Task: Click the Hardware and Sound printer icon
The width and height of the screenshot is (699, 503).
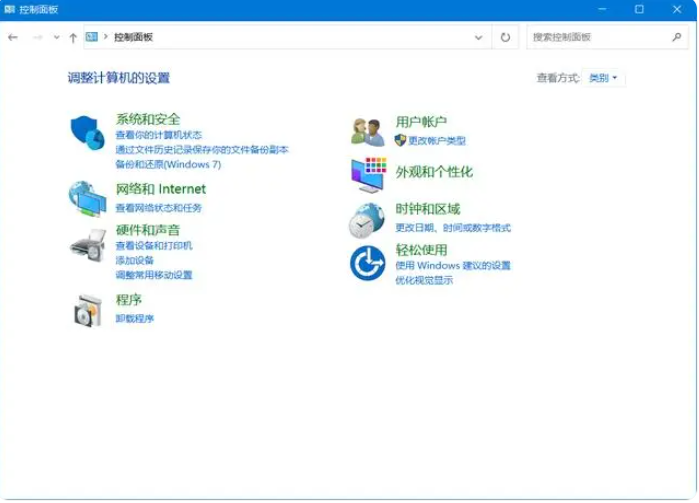Action: pos(87,243)
